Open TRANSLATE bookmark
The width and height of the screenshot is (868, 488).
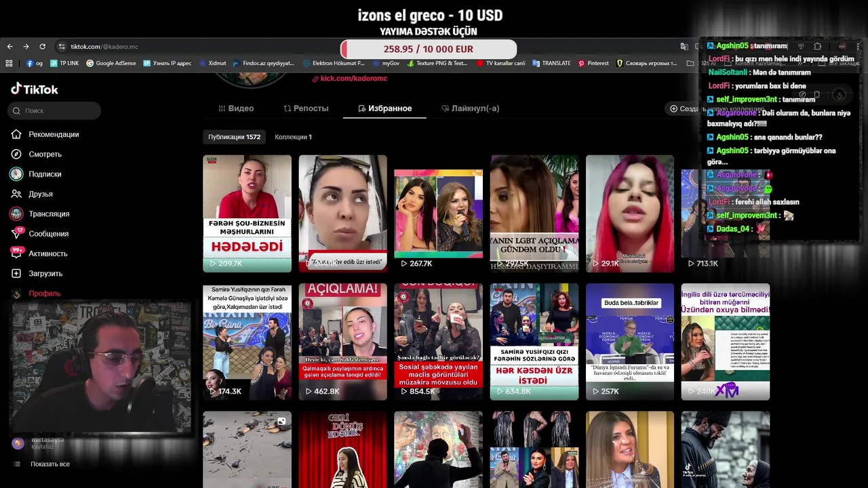tap(551, 63)
